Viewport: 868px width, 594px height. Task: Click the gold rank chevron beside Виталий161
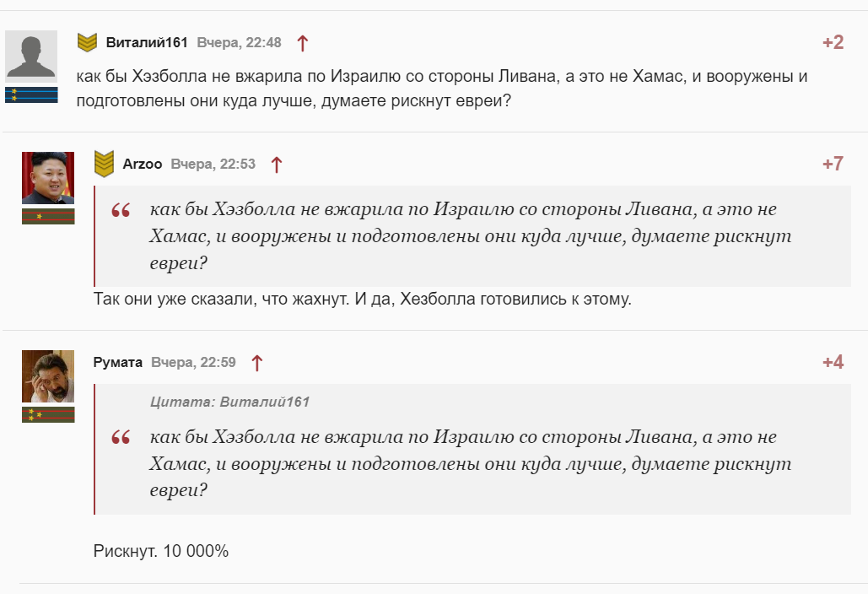pos(88,42)
